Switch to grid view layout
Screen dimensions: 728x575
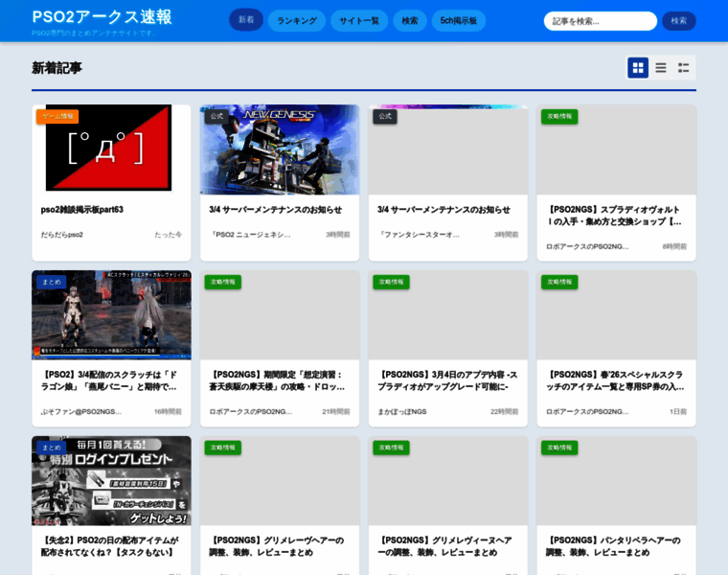point(638,68)
